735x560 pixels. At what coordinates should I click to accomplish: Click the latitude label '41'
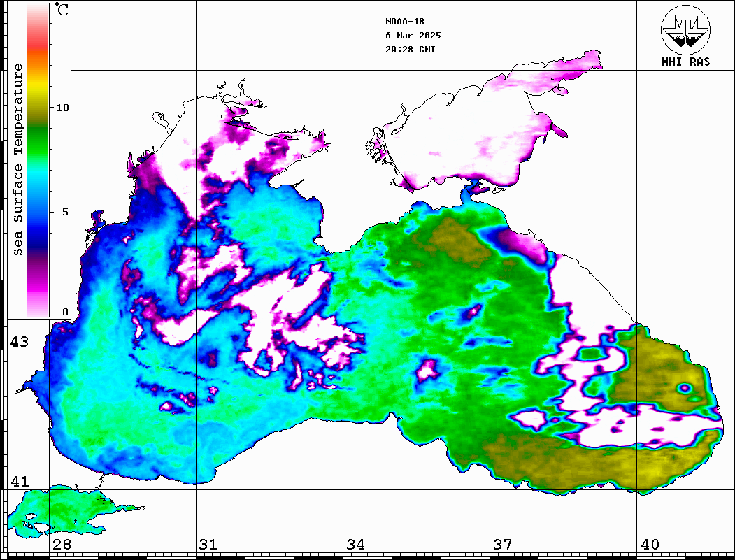click(x=20, y=481)
